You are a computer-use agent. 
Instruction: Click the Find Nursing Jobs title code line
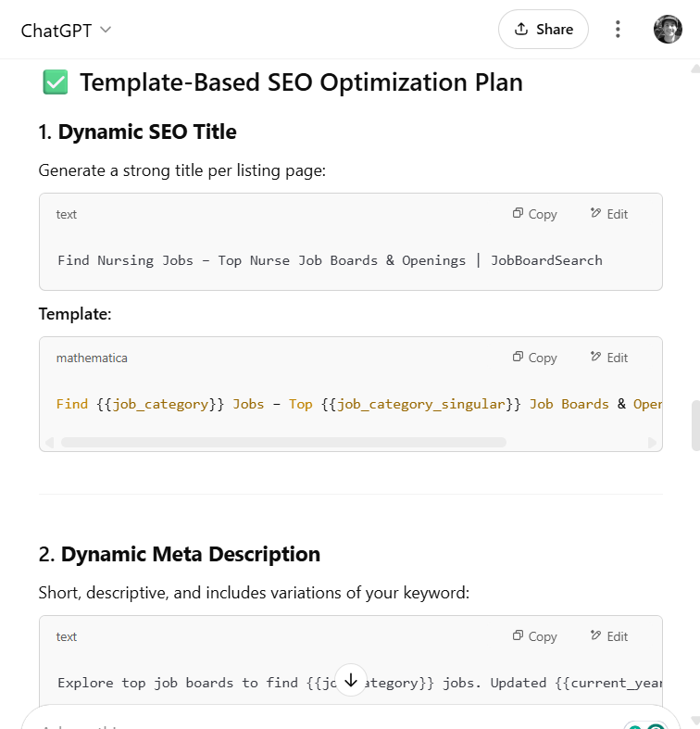coord(330,260)
